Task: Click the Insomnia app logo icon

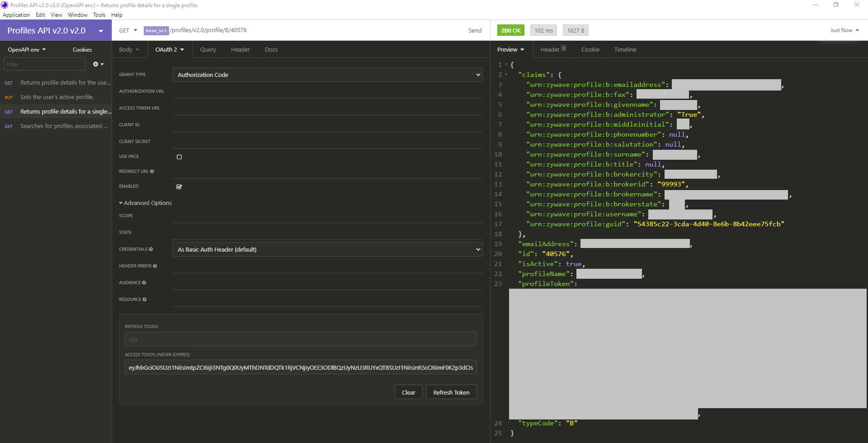Action: [x=5, y=5]
